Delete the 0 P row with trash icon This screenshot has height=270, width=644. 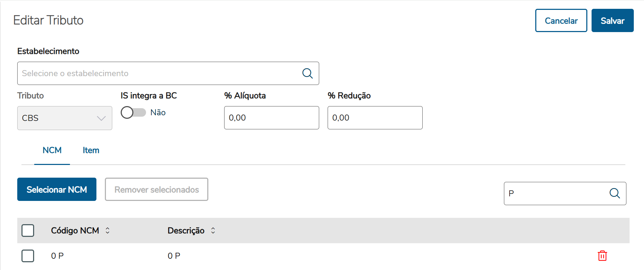click(602, 256)
